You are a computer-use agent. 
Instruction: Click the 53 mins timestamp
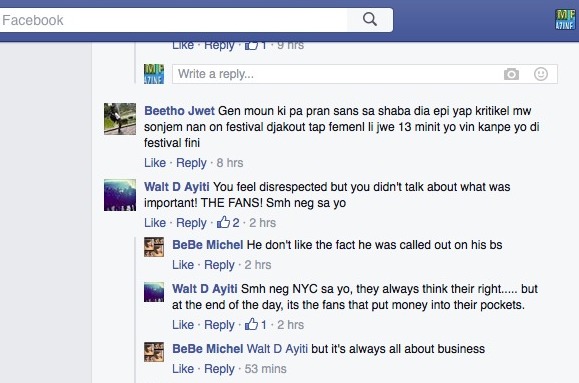pyautogui.click(x=265, y=369)
